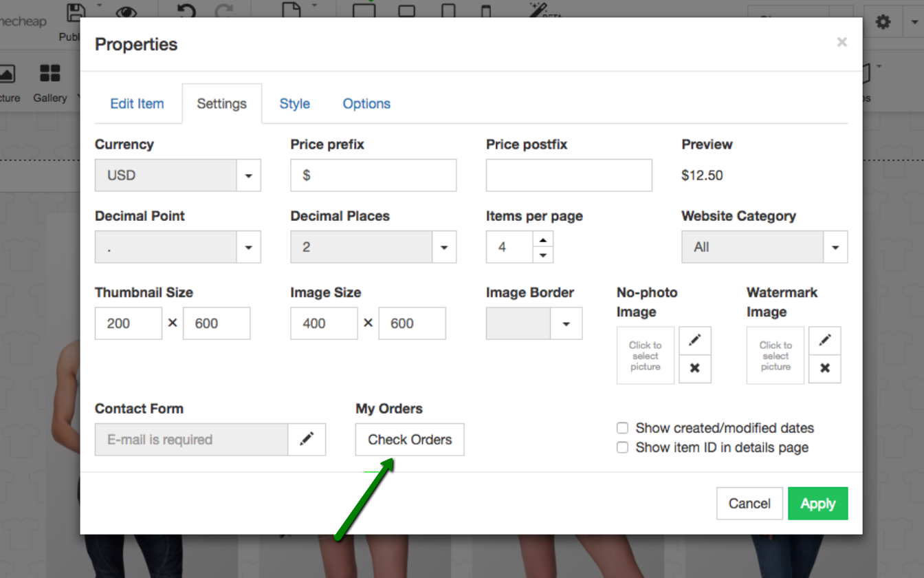Click the Thumbnail Size width field showing 200
Screen dimensions: 924x578
pos(129,323)
